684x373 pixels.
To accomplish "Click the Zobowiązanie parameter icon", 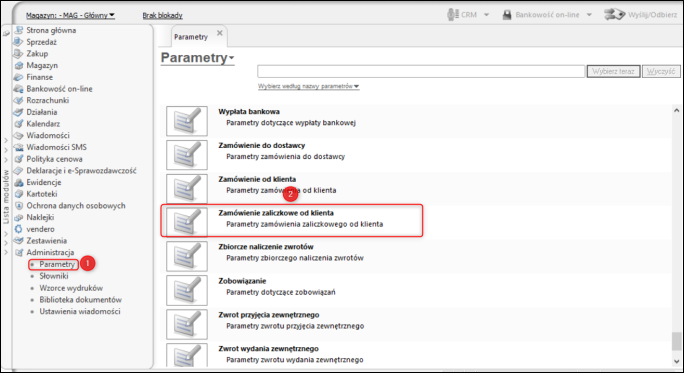I will [187, 290].
